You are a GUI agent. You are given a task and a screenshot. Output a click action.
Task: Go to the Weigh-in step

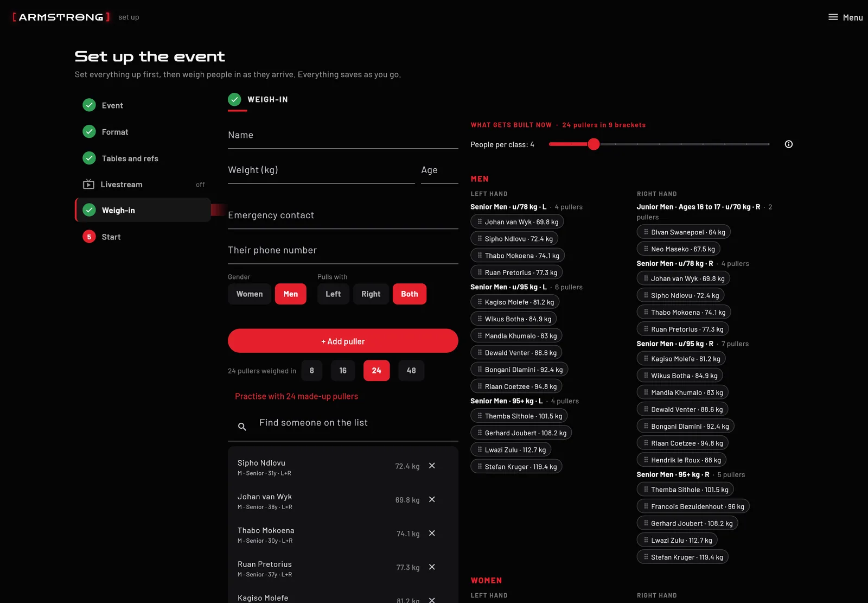[143, 210]
